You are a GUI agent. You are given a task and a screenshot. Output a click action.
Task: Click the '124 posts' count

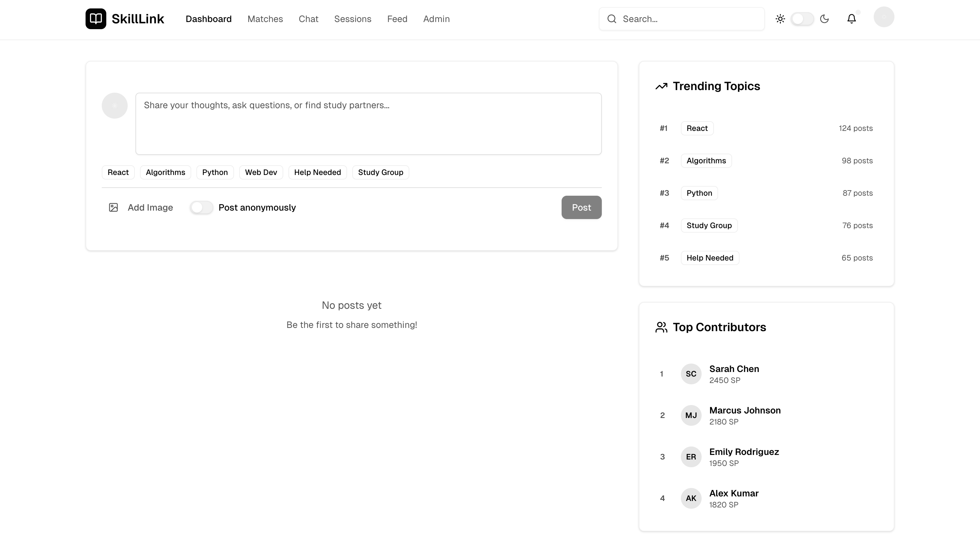point(856,128)
